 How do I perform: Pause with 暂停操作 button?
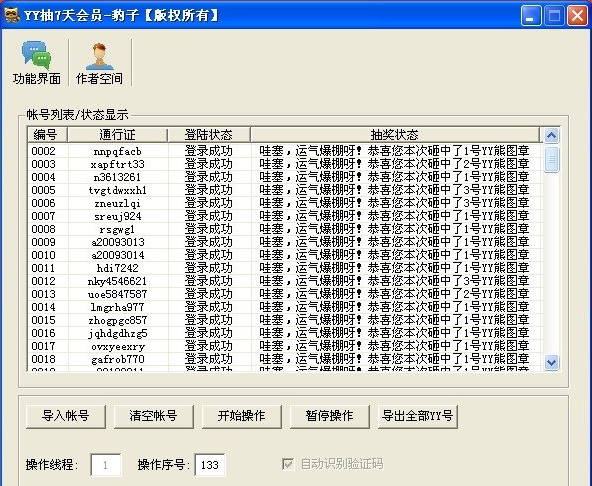click(329, 416)
